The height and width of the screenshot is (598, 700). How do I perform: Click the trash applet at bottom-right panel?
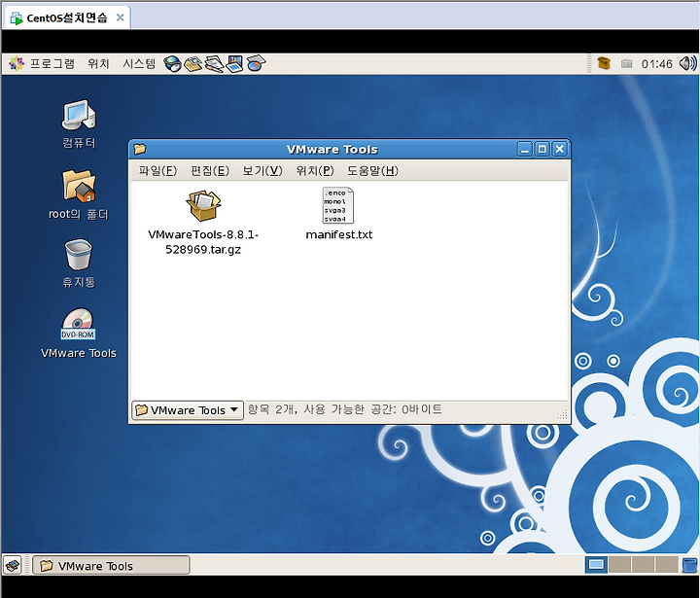(689, 565)
